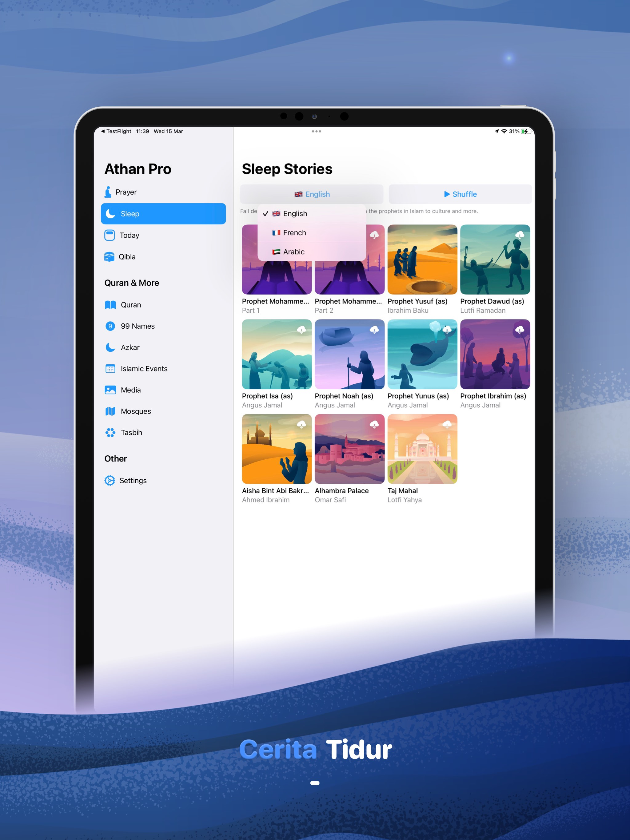Open the Media photo icon
Image resolution: width=630 pixels, height=840 pixels.
pyautogui.click(x=110, y=390)
